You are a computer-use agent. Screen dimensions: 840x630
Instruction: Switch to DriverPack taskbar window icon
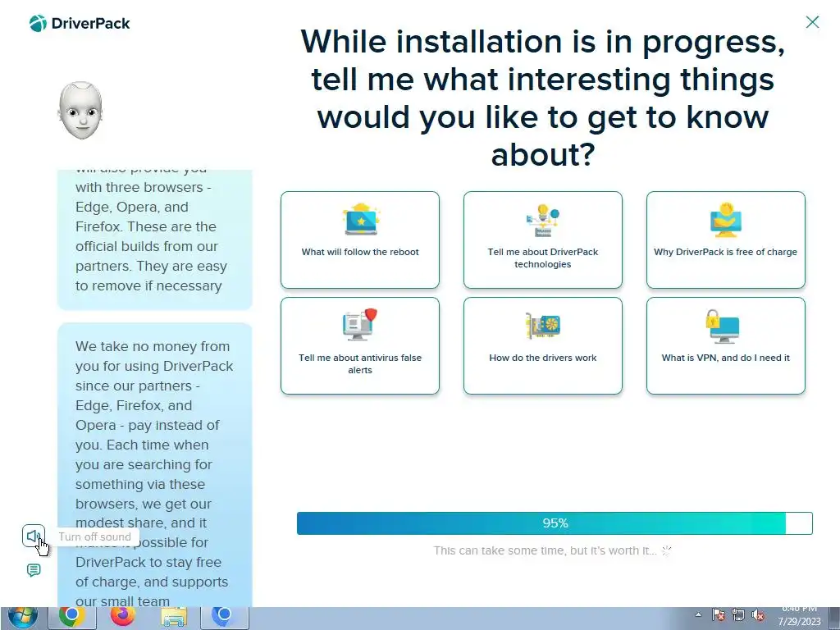click(x=224, y=618)
